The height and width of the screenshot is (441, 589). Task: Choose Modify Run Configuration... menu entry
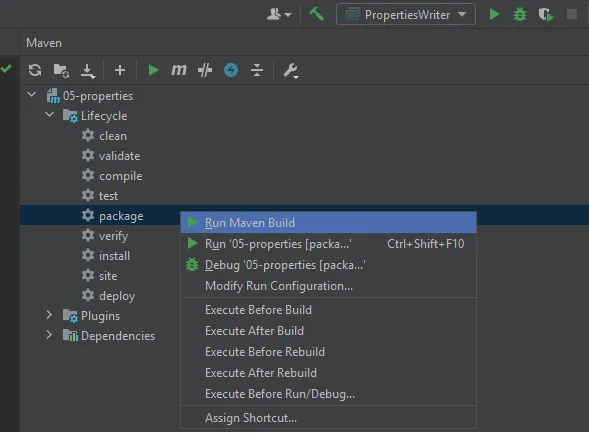click(x=328, y=286)
